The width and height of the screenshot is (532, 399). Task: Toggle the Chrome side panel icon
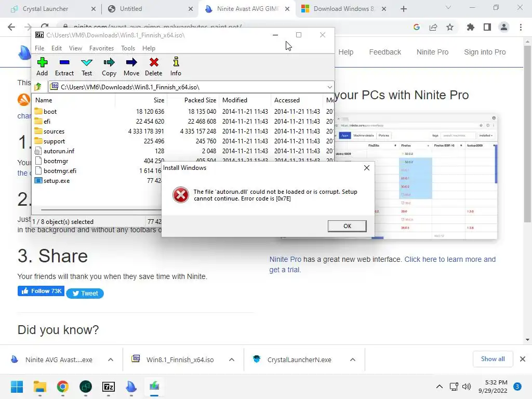click(x=487, y=27)
